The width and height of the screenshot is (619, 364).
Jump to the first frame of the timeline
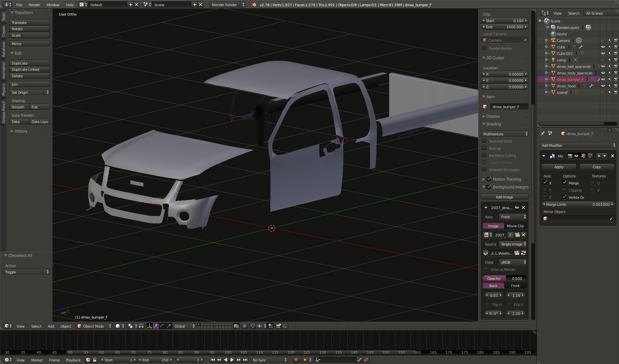[213, 360]
